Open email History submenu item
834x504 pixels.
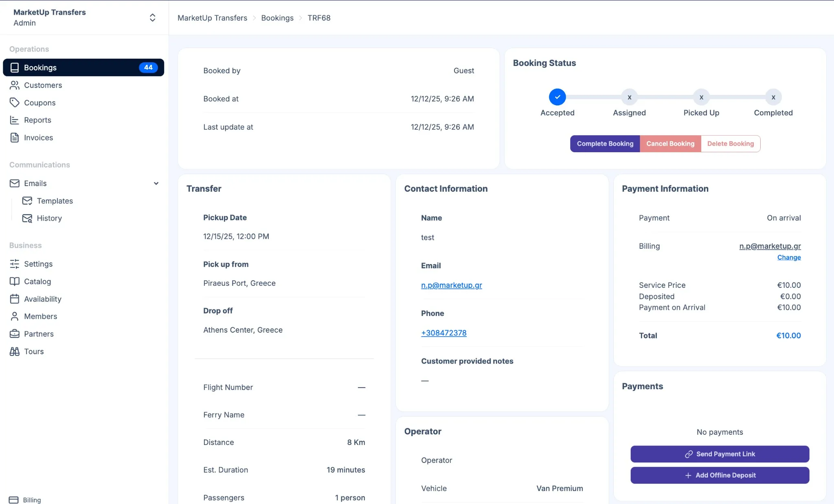pos(49,218)
